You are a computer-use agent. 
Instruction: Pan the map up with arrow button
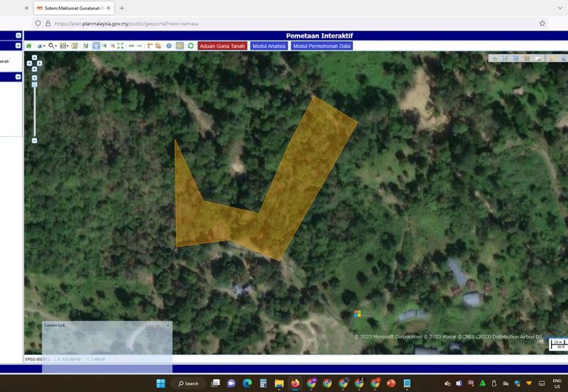(34, 58)
